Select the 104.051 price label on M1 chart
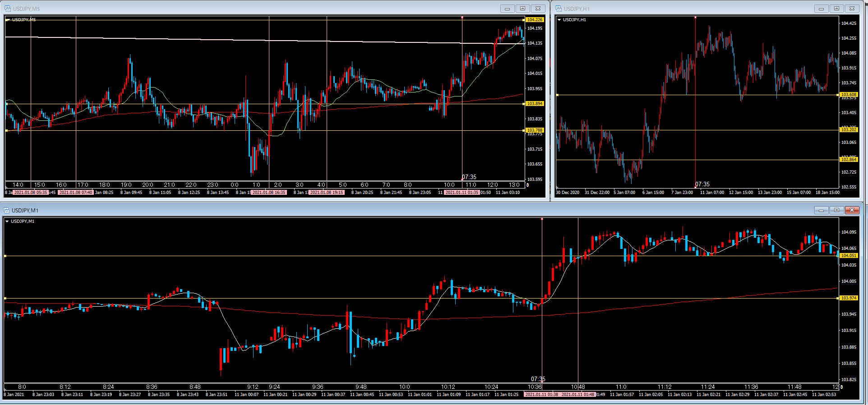This screenshot has height=405, width=868. (x=849, y=256)
